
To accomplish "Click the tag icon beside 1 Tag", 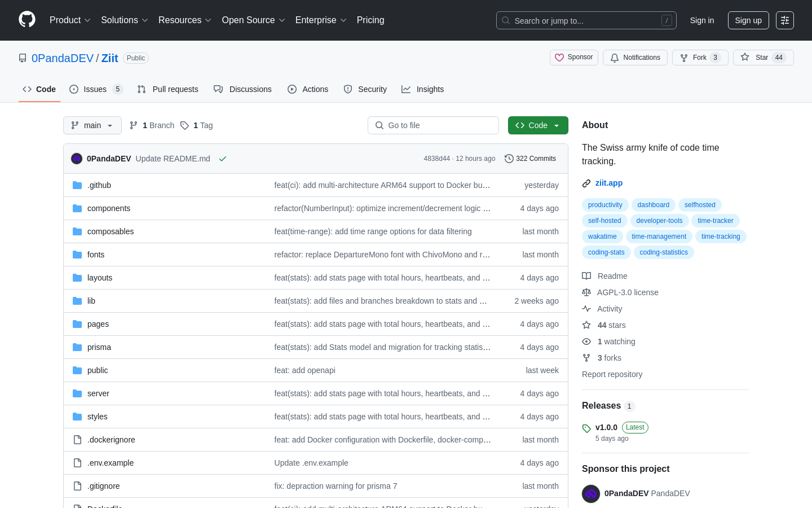I will pos(184,125).
